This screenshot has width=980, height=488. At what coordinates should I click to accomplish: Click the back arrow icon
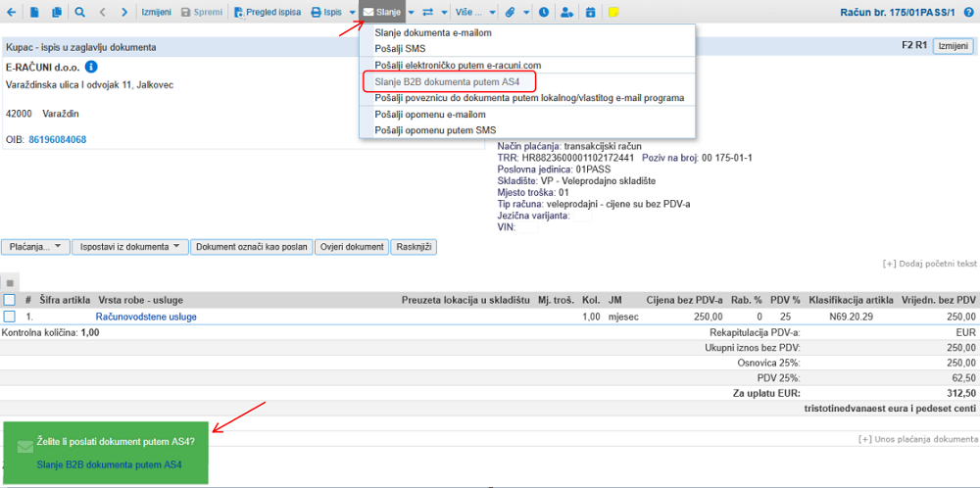click(x=11, y=12)
